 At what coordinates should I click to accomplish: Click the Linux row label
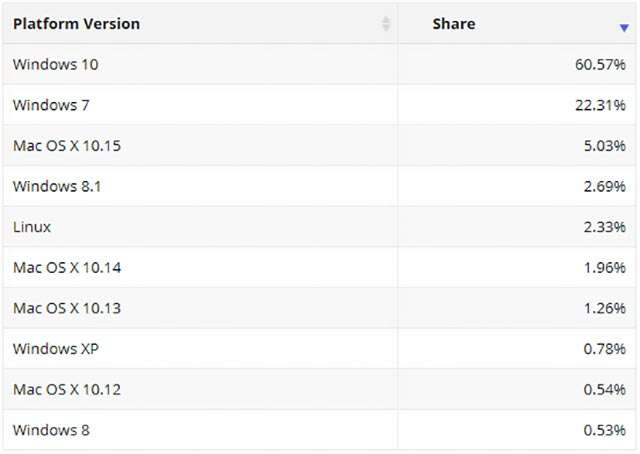pyautogui.click(x=32, y=227)
